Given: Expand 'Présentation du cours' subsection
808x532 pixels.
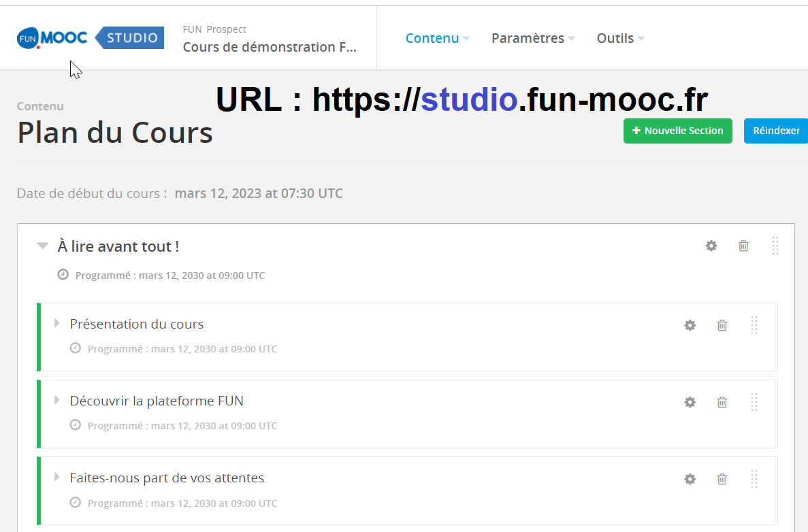Looking at the screenshot, I should pyautogui.click(x=56, y=323).
